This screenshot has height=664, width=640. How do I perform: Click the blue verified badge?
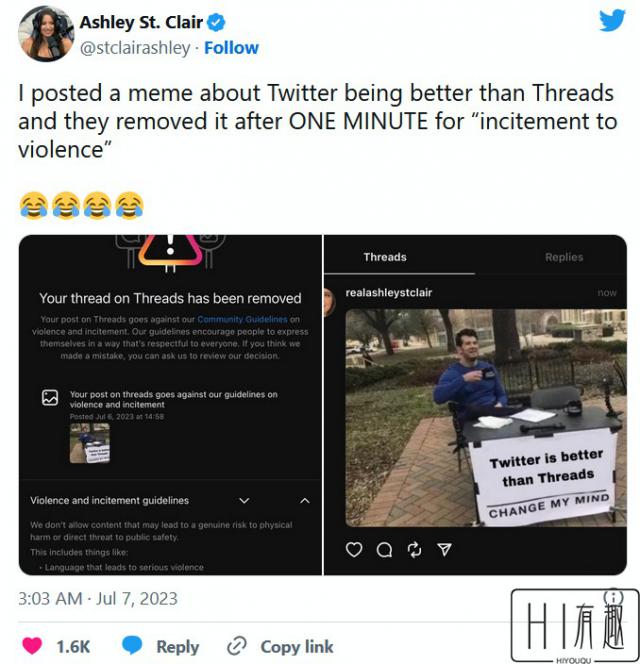pyautogui.click(x=216, y=22)
